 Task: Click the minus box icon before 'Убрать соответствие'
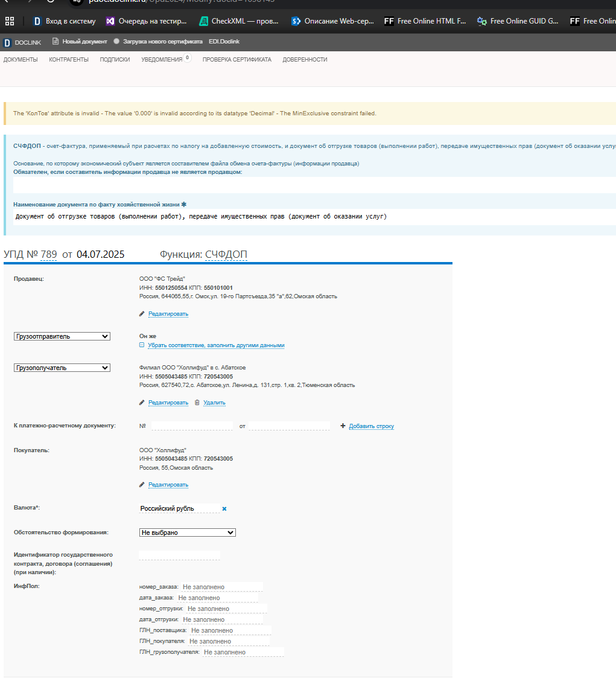click(x=142, y=345)
